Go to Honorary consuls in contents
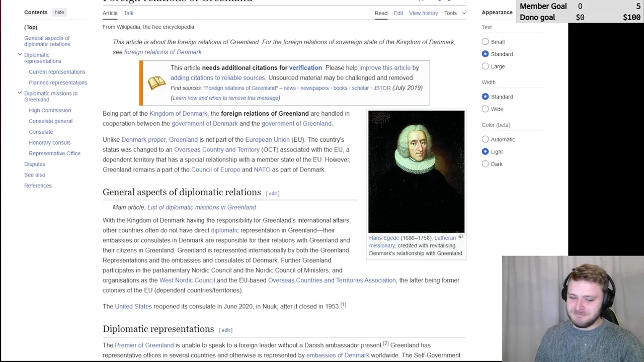 point(49,142)
